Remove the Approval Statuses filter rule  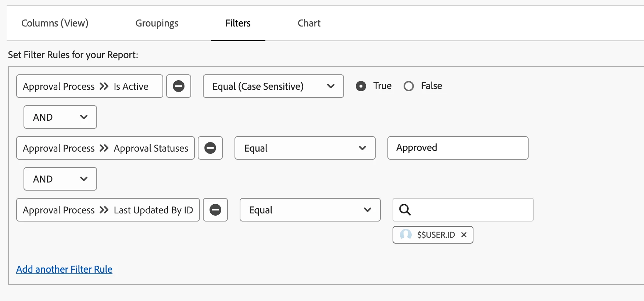[x=210, y=148]
